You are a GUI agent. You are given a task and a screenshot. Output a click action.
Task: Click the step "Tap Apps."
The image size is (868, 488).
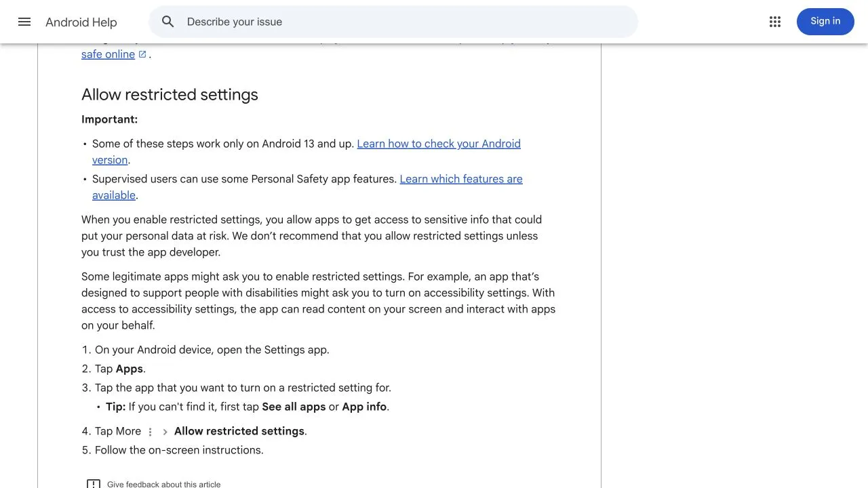tap(120, 369)
